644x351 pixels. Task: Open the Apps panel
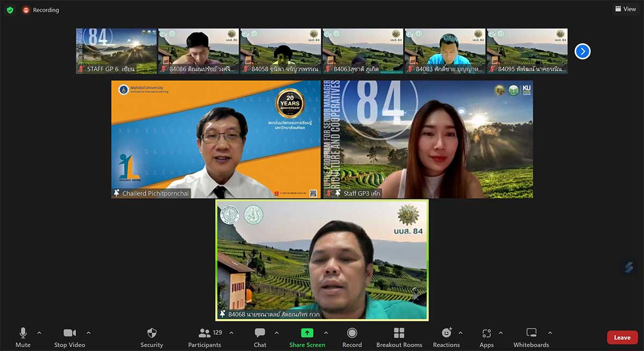pyautogui.click(x=486, y=338)
